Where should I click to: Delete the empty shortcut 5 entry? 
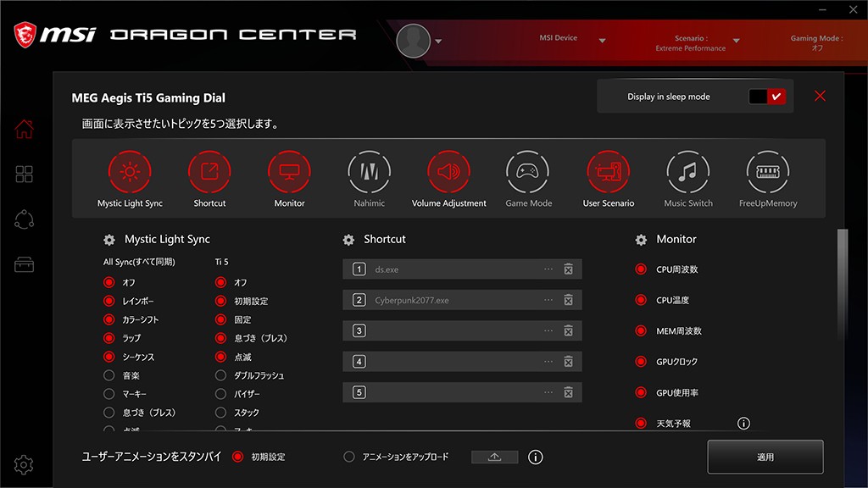pos(568,393)
